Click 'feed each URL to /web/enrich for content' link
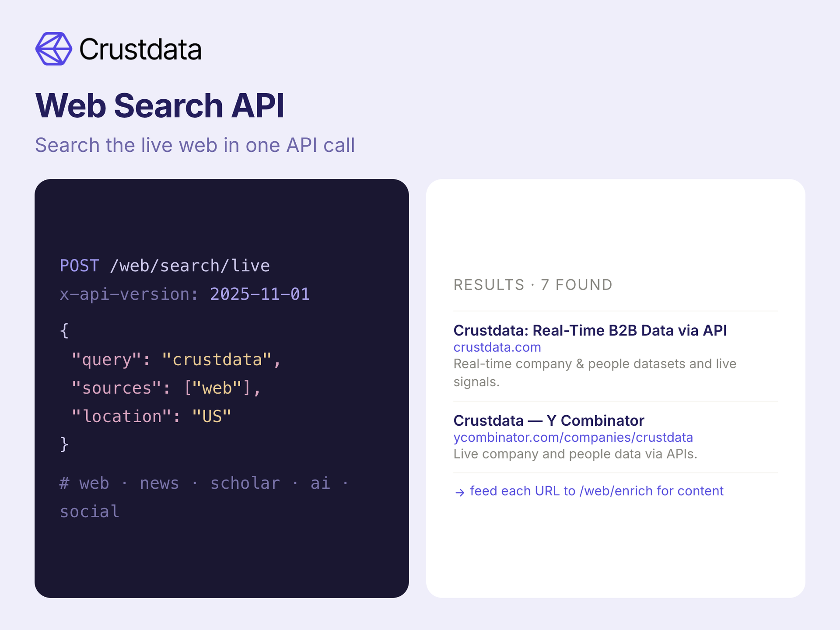Image resolution: width=840 pixels, height=630 pixels. coord(597,491)
